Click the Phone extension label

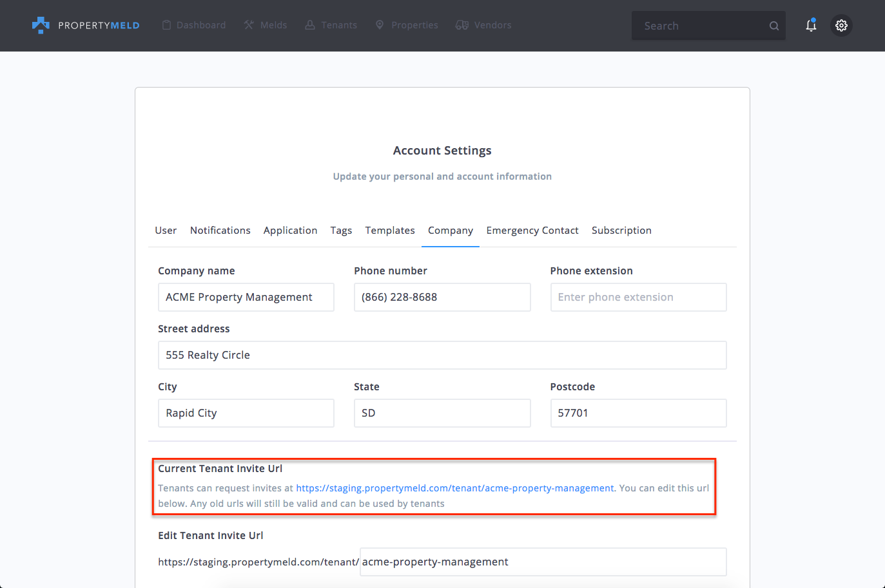592,271
